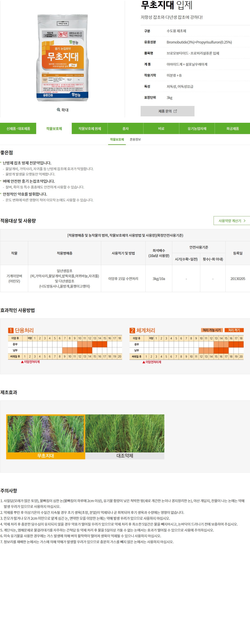Viewport: 250px width, 644px height.
Task: Switch to the 혼용정보 sub-tab
Action: tap(135, 140)
